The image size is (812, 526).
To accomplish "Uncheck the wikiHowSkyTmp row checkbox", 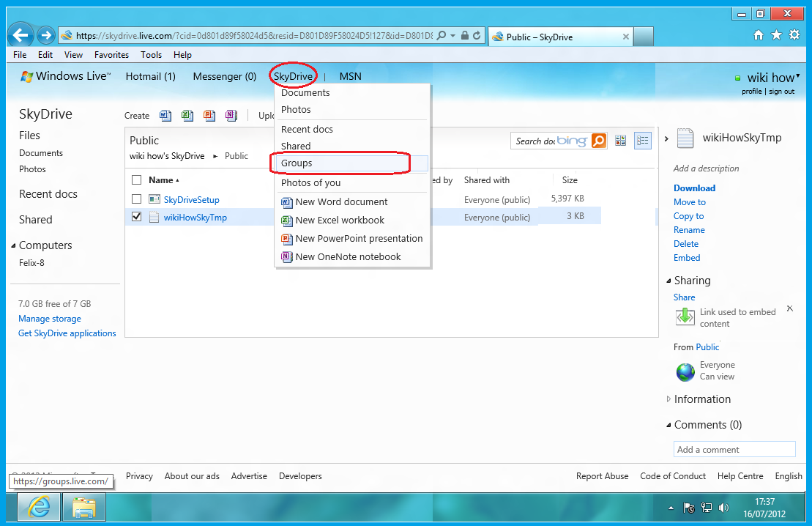I will pos(137,217).
